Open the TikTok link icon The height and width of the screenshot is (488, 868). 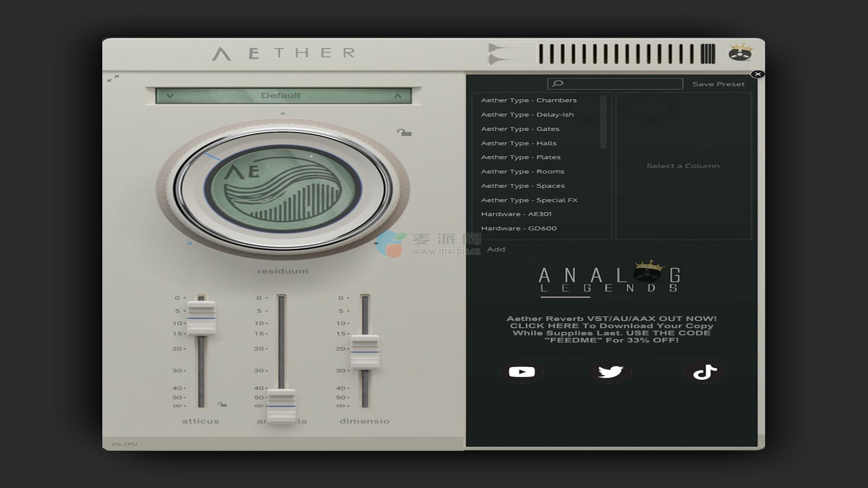(x=704, y=372)
